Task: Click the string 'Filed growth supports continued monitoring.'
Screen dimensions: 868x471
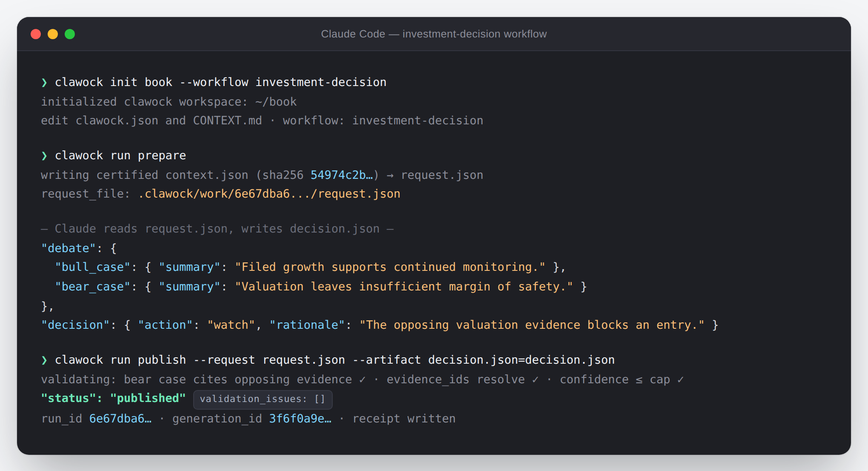Action: [390, 267]
